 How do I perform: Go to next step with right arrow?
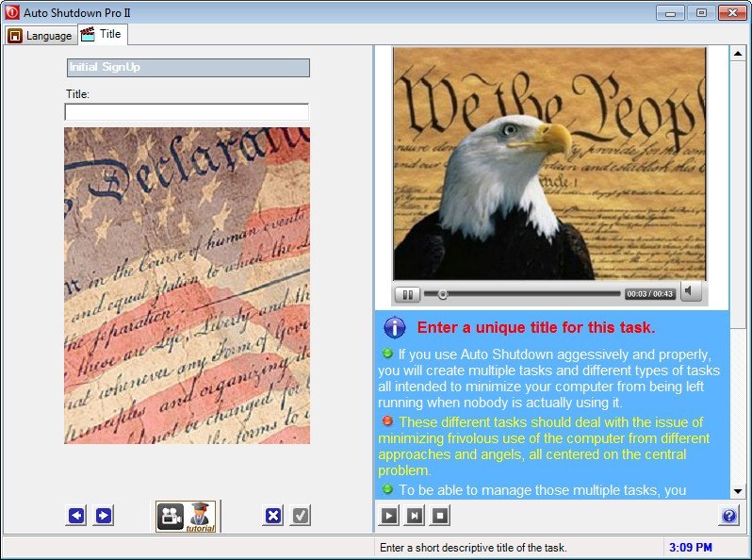pyautogui.click(x=103, y=516)
